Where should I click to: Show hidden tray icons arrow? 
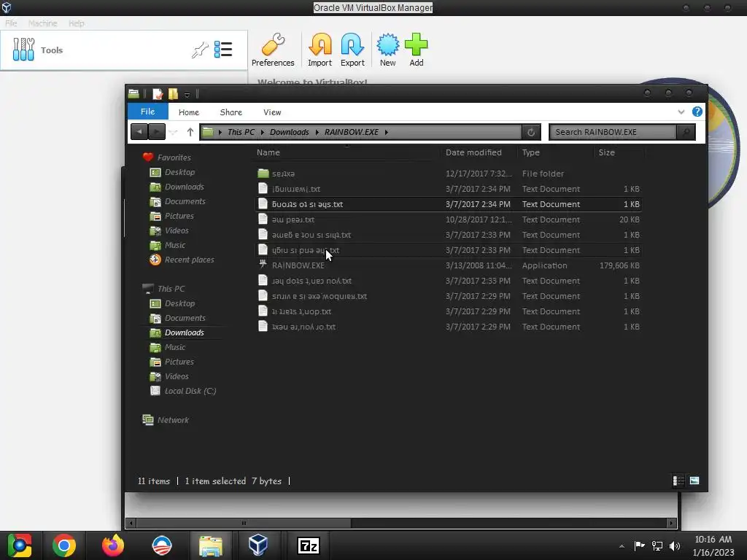point(622,546)
